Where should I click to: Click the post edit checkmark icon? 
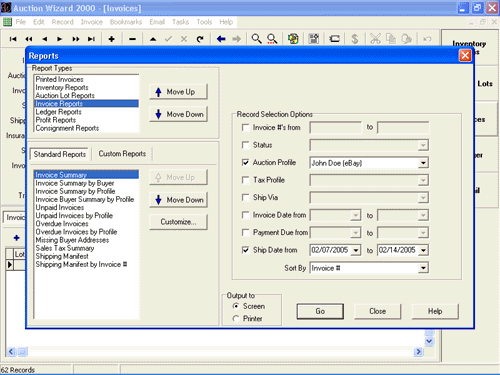click(168, 39)
